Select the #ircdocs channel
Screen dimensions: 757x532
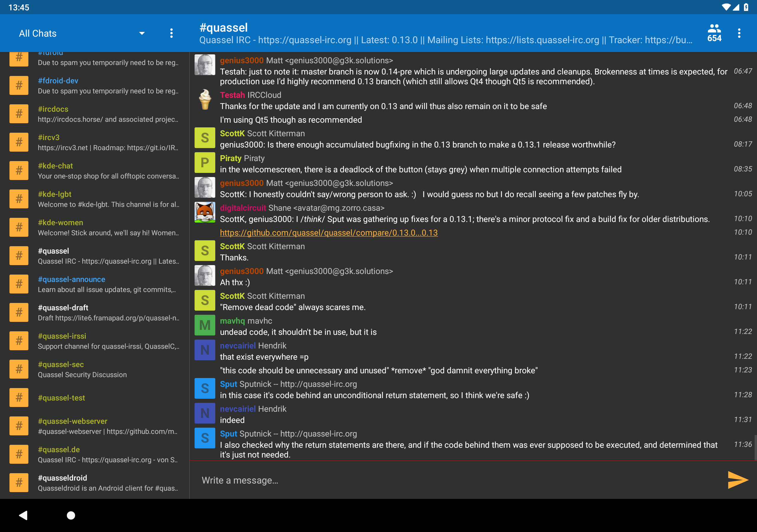click(95, 114)
